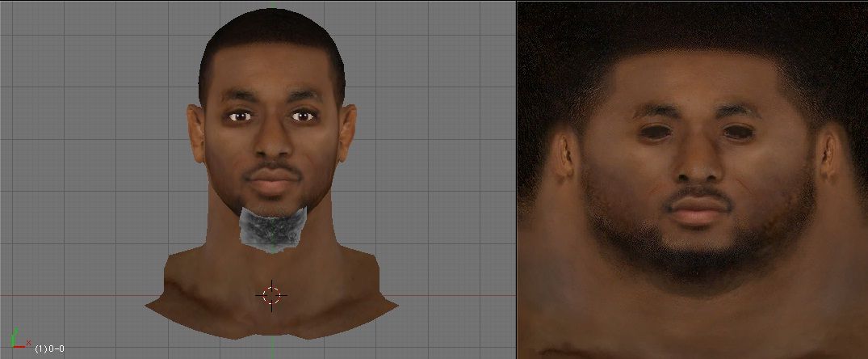Click the eye on the right side of the 3D model
Screen dimensions: 868x359
point(303,116)
